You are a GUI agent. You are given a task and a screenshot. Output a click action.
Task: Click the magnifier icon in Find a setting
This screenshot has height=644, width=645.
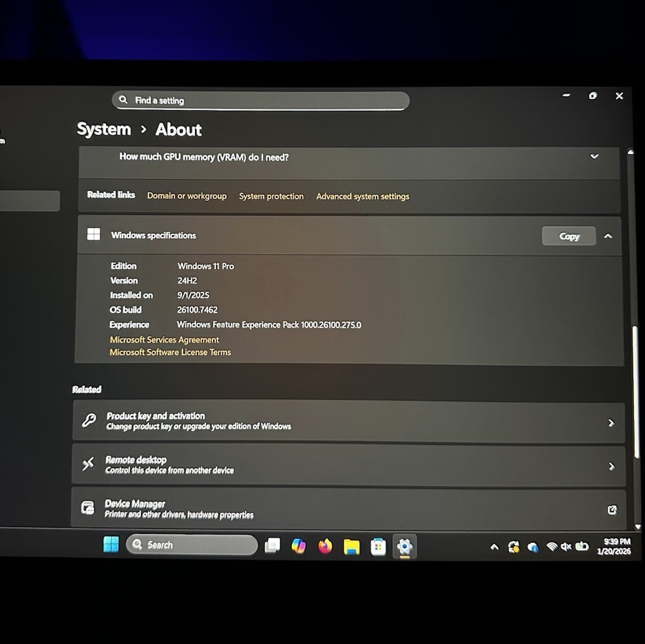coord(123,99)
